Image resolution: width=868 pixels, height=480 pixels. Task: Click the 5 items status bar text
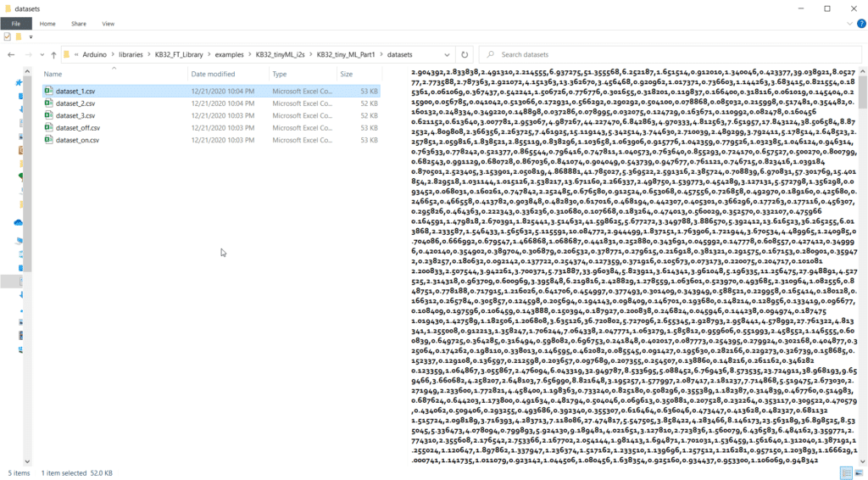coord(19,473)
